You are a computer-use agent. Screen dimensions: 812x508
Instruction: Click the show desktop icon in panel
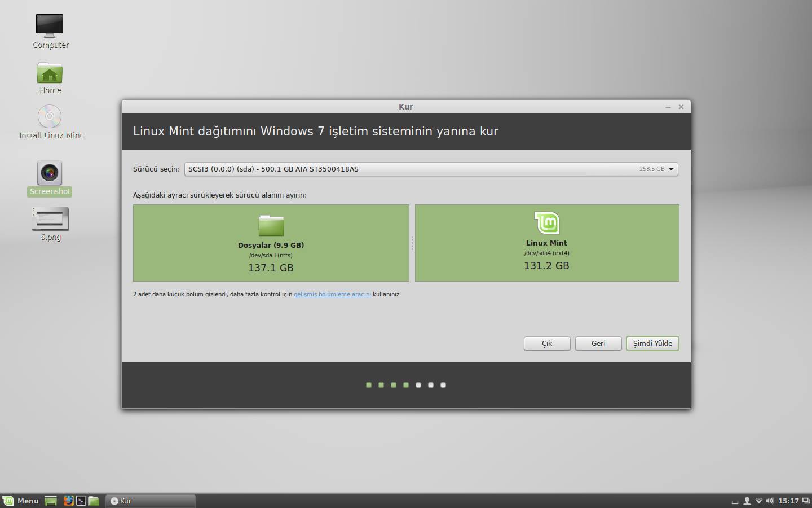point(51,501)
